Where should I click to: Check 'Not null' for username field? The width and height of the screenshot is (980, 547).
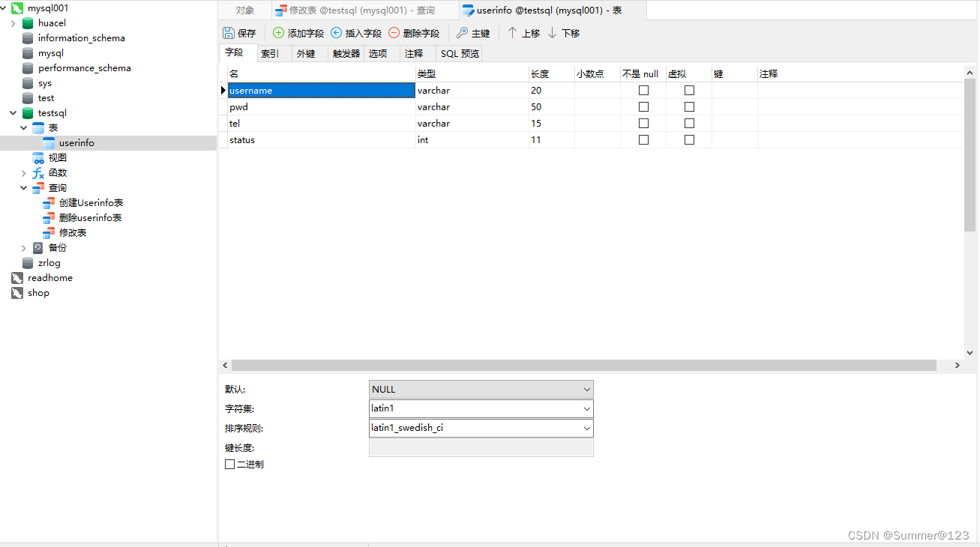(x=643, y=90)
